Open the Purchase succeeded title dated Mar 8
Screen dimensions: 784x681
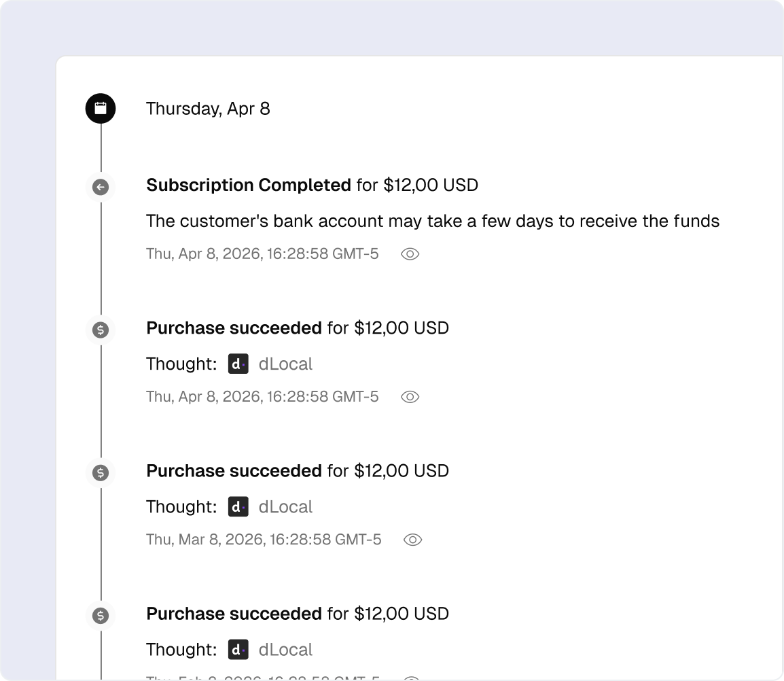point(234,471)
